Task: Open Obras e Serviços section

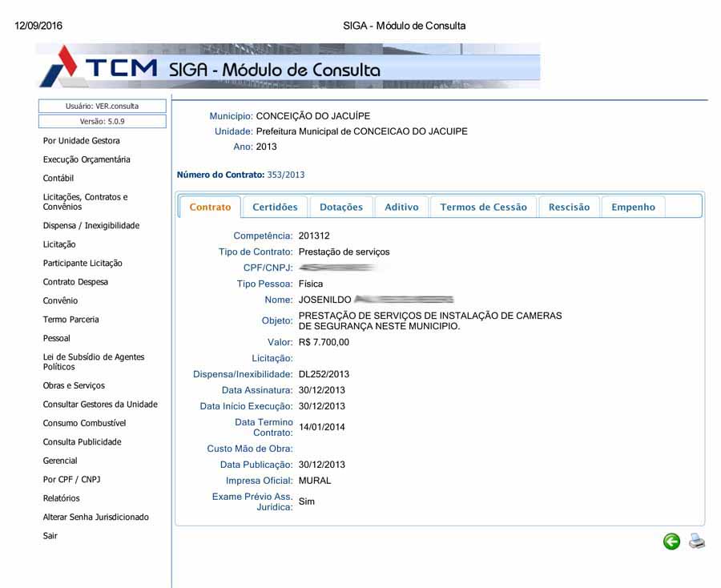Action: coord(74,385)
